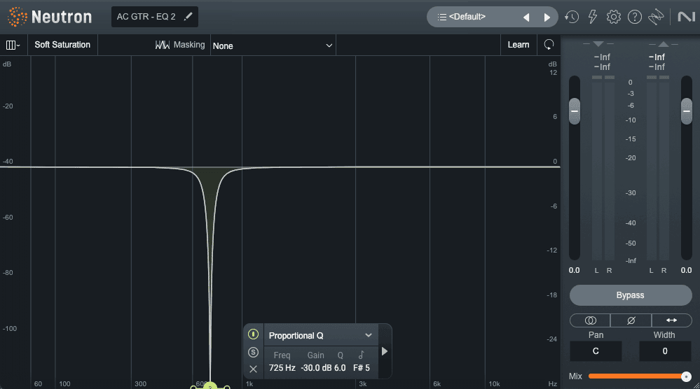
Task: Toggle Soft Saturation
Action: [62, 45]
